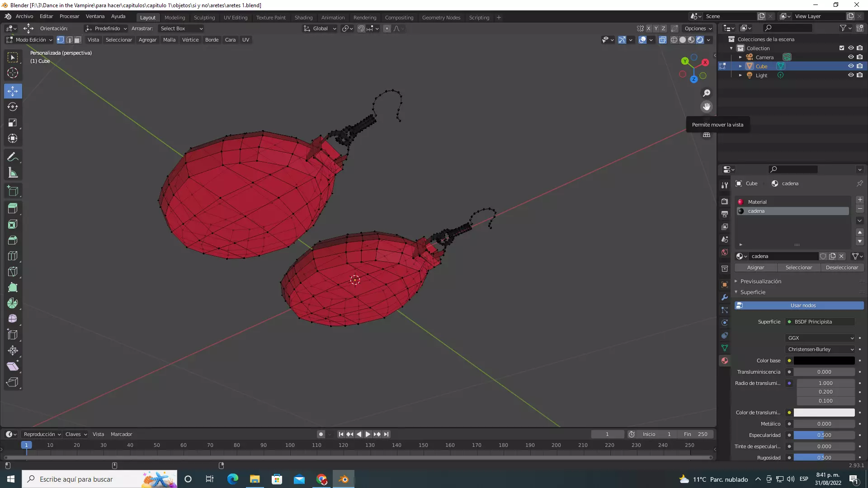Open the Malla menu
The image size is (868, 488).
[169, 40]
